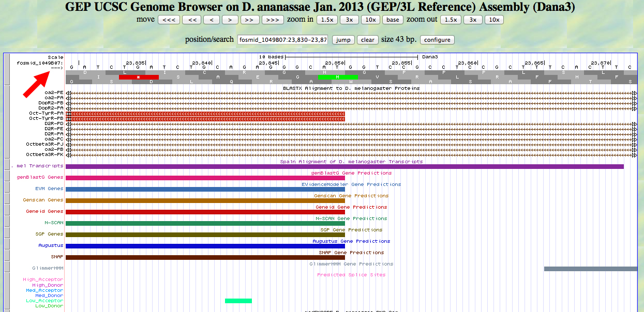Click the oa2-PE BLASTX alignment label
Viewport: 644px width, 312px height.
[x=54, y=92]
